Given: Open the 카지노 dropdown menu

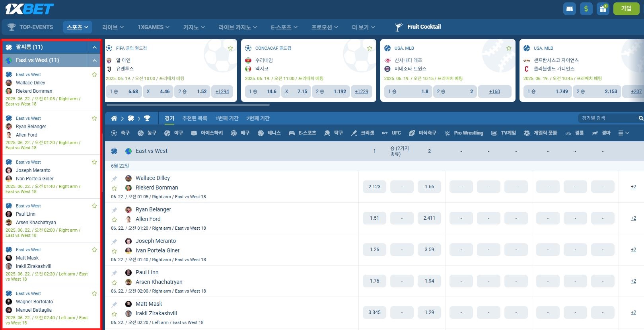Looking at the screenshot, I should (x=194, y=27).
